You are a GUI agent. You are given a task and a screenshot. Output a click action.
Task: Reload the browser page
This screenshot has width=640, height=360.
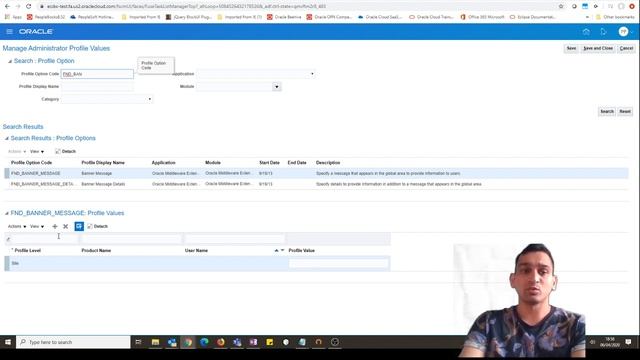28,6
